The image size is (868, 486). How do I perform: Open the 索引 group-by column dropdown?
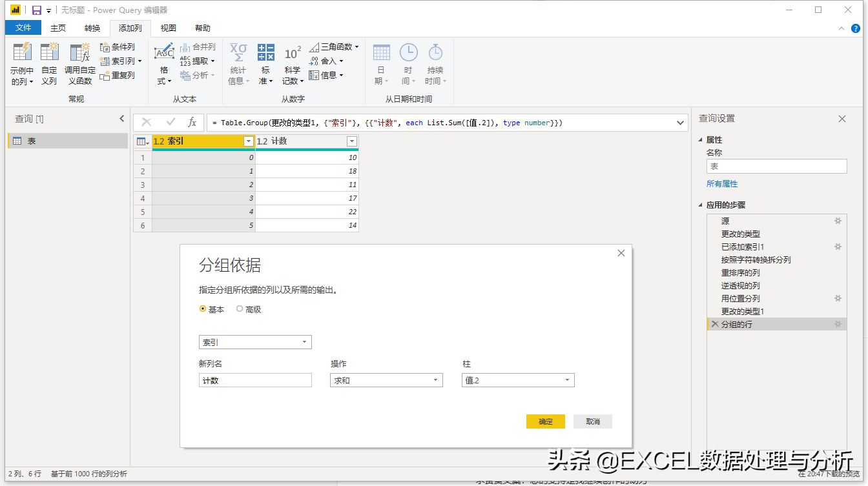click(x=255, y=342)
